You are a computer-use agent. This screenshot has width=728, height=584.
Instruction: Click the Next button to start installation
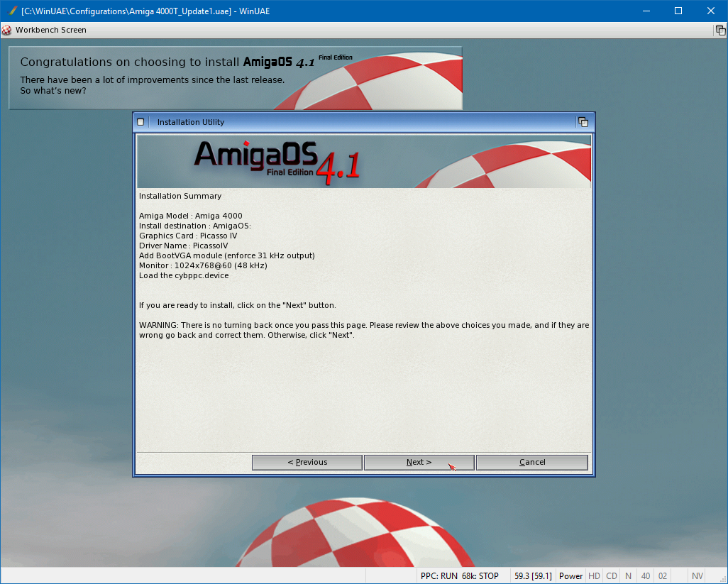point(419,462)
